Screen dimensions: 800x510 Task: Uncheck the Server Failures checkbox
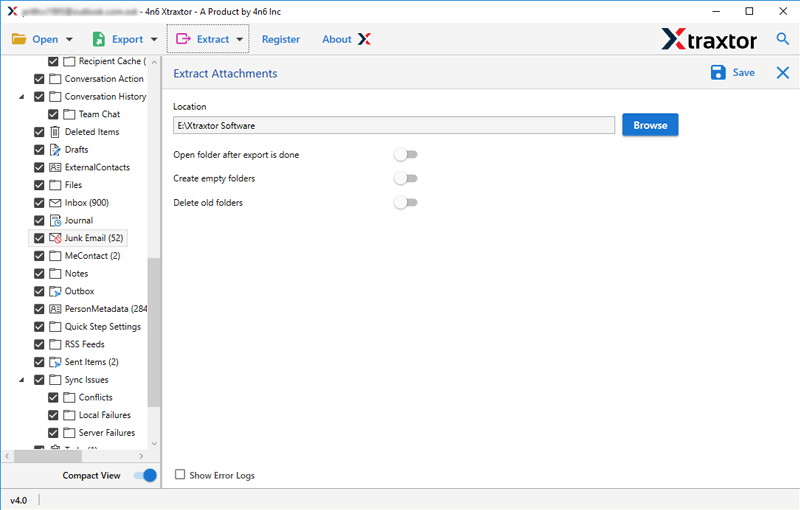53,433
